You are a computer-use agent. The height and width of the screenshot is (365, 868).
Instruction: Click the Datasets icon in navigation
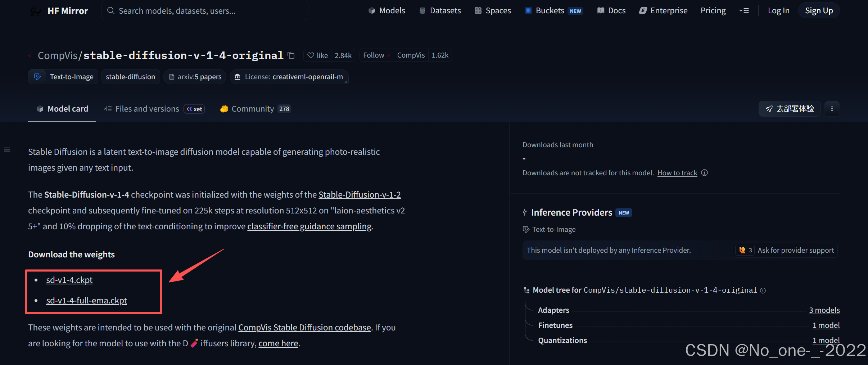pyautogui.click(x=422, y=10)
